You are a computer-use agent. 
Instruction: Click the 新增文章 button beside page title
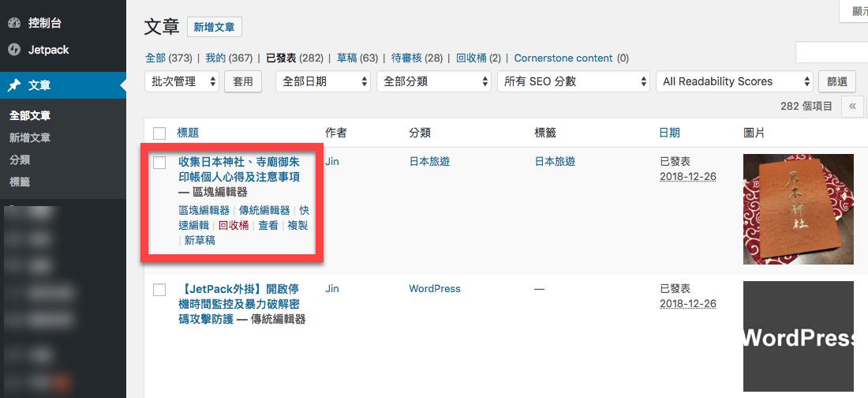click(214, 27)
